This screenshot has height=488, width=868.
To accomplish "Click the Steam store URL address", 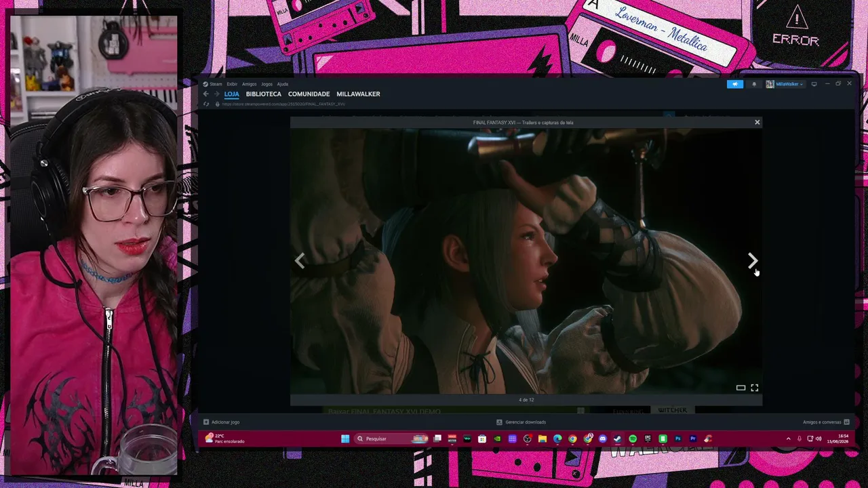I will [283, 104].
